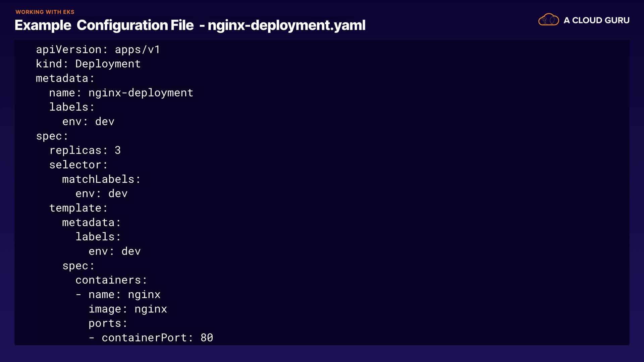
Task: Click the orange "WORKING WITH EKS" label
Action: coord(45,12)
